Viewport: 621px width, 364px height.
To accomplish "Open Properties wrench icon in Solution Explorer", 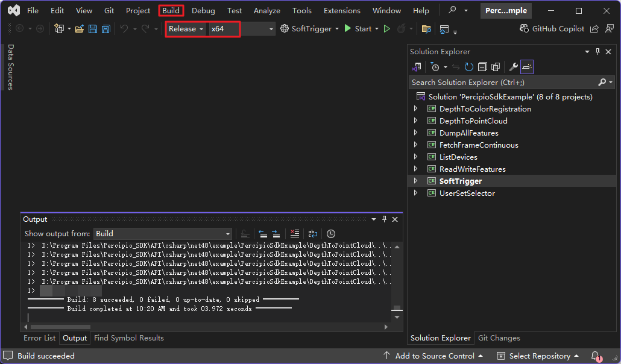I will [x=514, y=67].
